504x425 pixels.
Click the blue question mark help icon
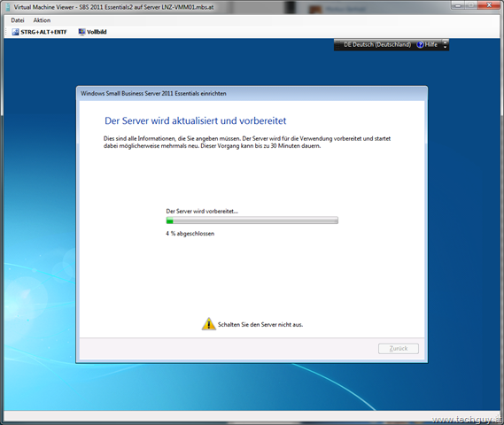pyautogui.click(x=420, y=44)
